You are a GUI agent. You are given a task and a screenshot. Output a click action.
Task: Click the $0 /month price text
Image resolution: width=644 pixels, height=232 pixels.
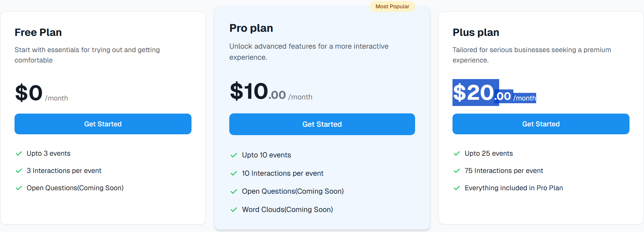pyautogui.click(x=41, y=93)
